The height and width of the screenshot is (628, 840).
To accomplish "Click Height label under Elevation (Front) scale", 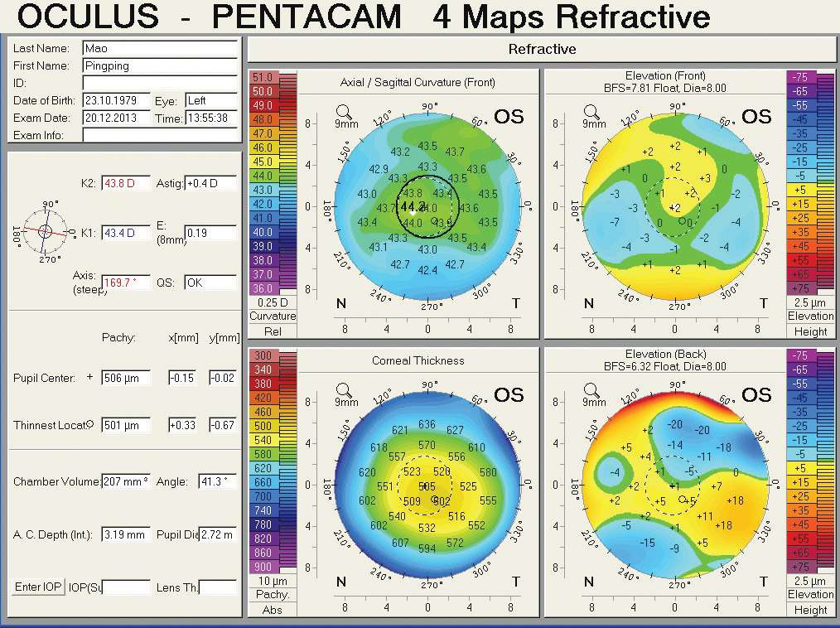I will click(810, 331).
